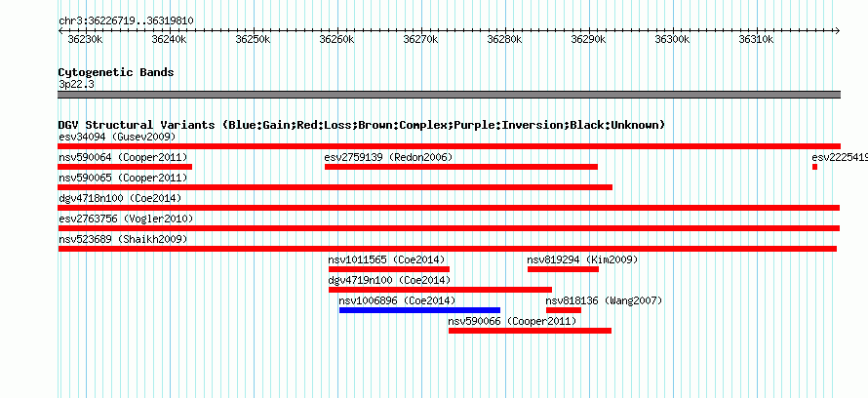Image resolution: width=868 pixels, height=398 pixels.
Task: Select the nsv818136 short red bar
Action: (x=564, y=310)
